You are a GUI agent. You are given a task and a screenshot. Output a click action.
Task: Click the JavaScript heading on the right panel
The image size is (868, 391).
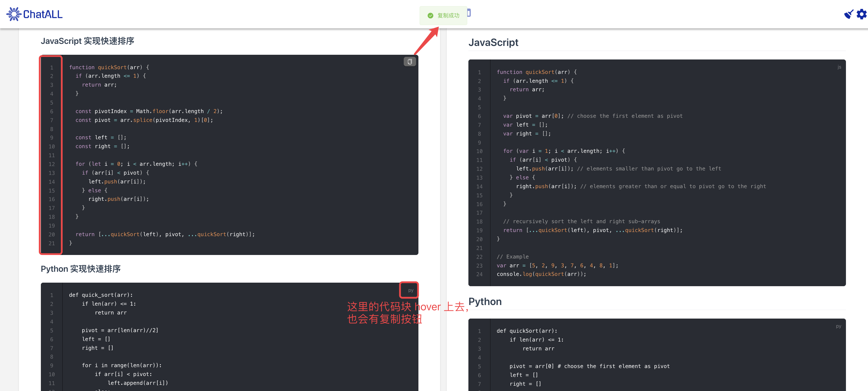coord(493,42)
